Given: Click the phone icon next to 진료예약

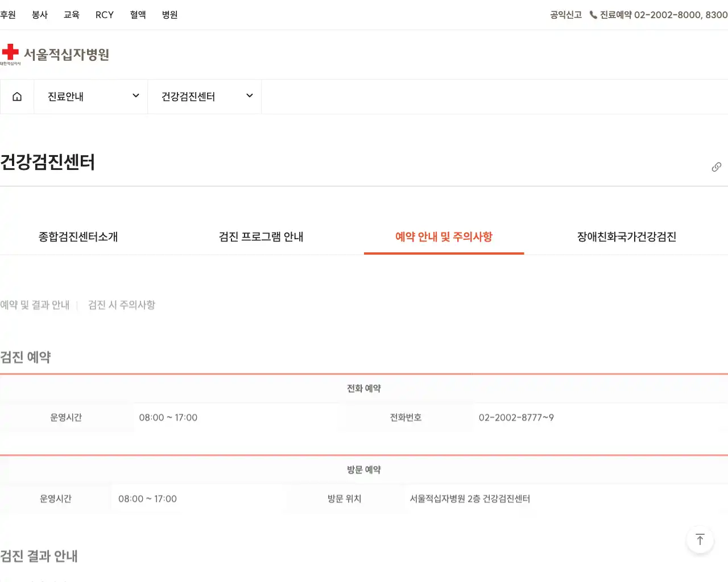Looking at the screenshot, I should (593, 15).
